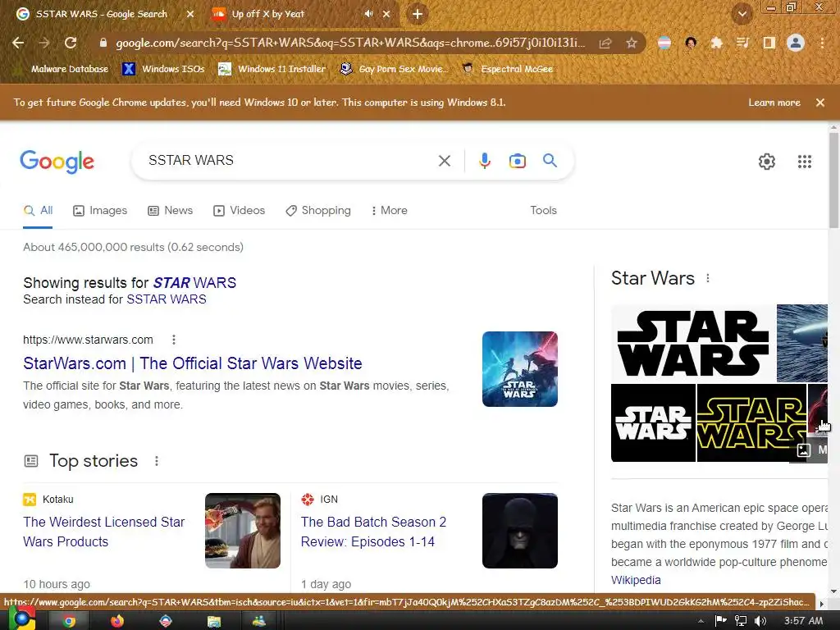Screen dimensions: 840x630
Task: Expand the tab search dropdown
Action: 742,14
